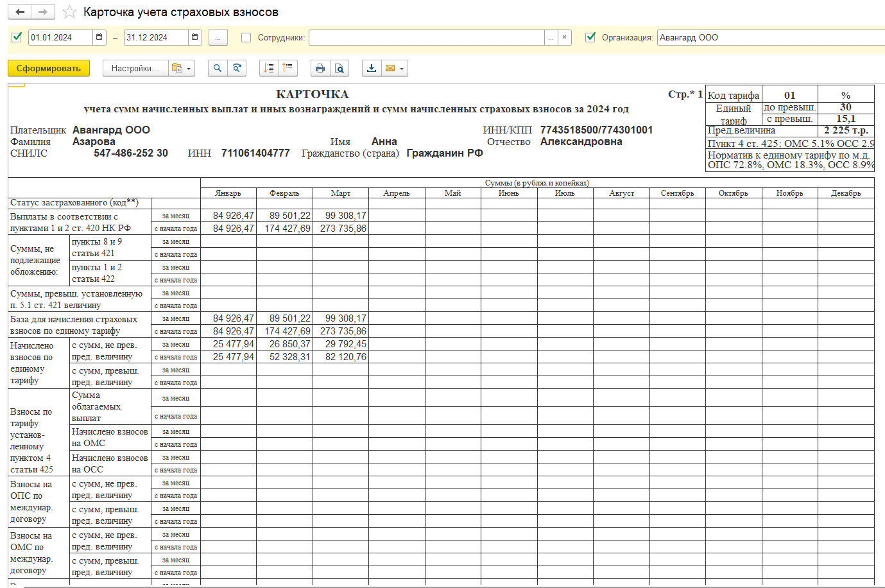Image resolution: width=885 pixels, height=588 pixels.
Task: Click КАРТОЧКА report title
Action: [x=313, y=94]
